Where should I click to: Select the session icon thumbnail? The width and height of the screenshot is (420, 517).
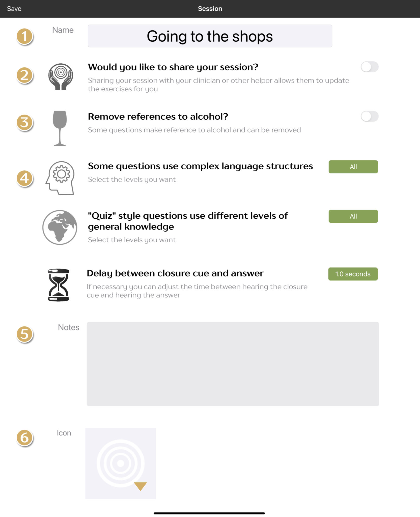pyautogui.click(x=120, y=463)
